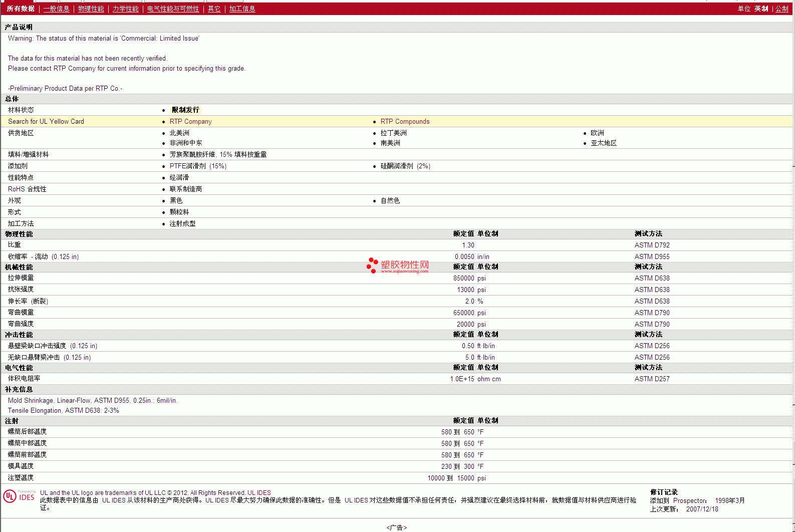Click the 螺筒前部温度 row label
The height and width of the screenshot is (532, 795).
[27, 455]
